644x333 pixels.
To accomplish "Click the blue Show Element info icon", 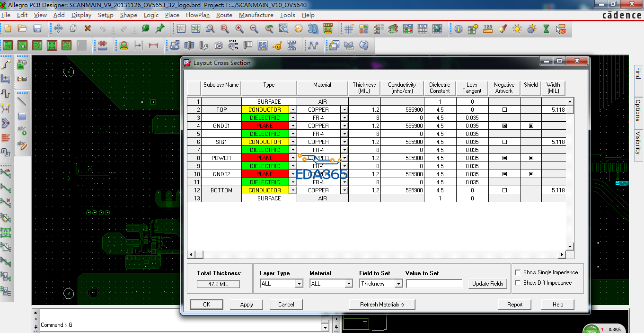I will pos(459,29).
